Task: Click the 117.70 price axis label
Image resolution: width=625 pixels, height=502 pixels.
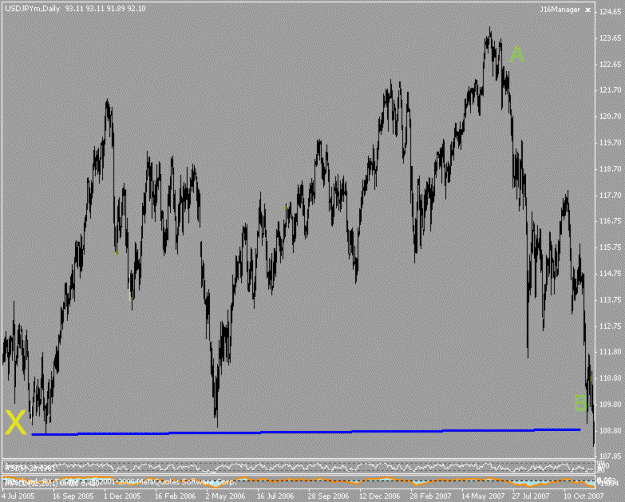Action: click(610, 195)
